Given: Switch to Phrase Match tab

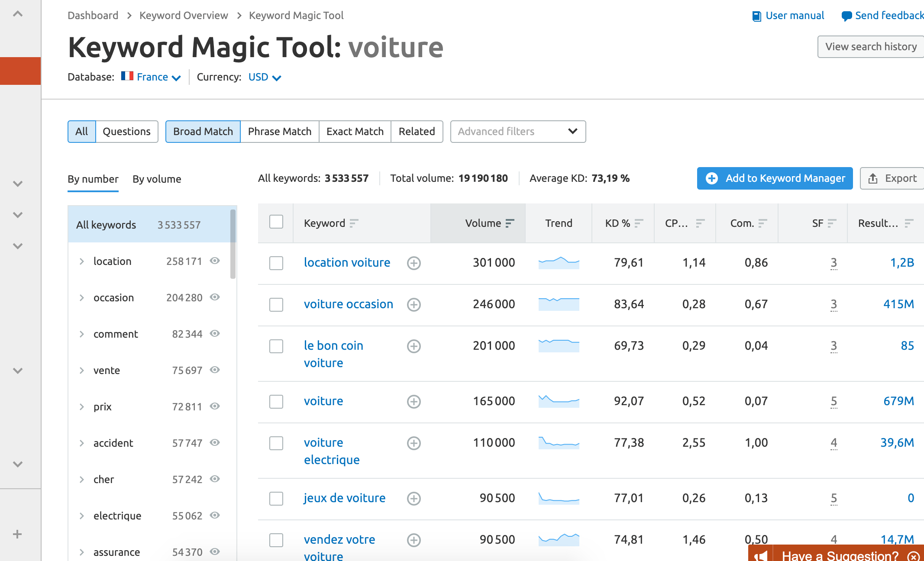Looking at the screenshot, I should 279,132.
